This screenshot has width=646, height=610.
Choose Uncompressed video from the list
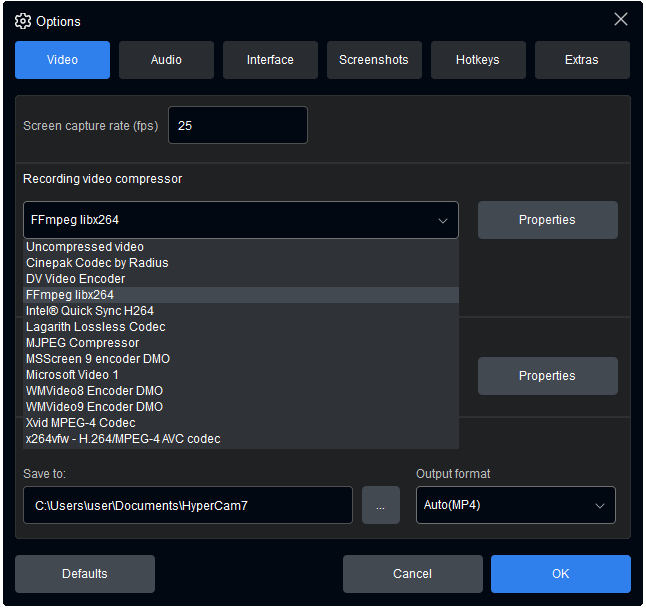coord(85,247)
